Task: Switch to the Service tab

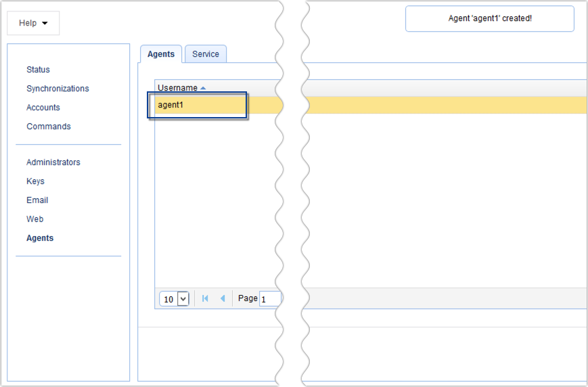Action: pos(206,54)
